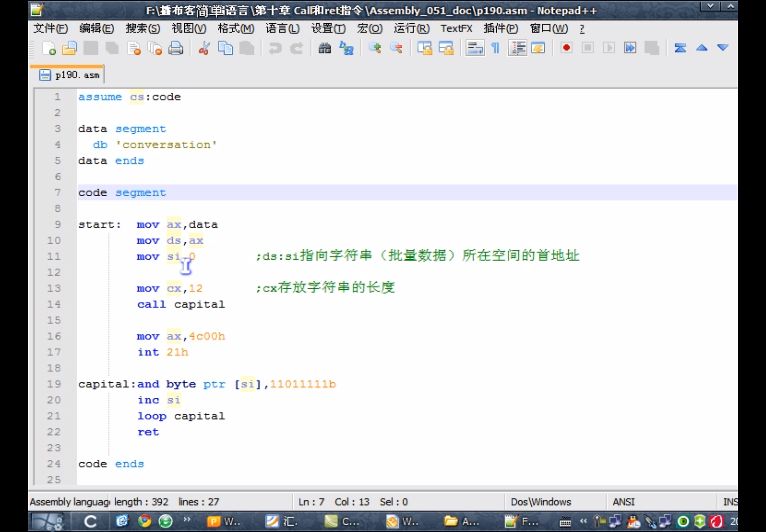Open the 宏(O) Macro menu

(x=369, y=29)
